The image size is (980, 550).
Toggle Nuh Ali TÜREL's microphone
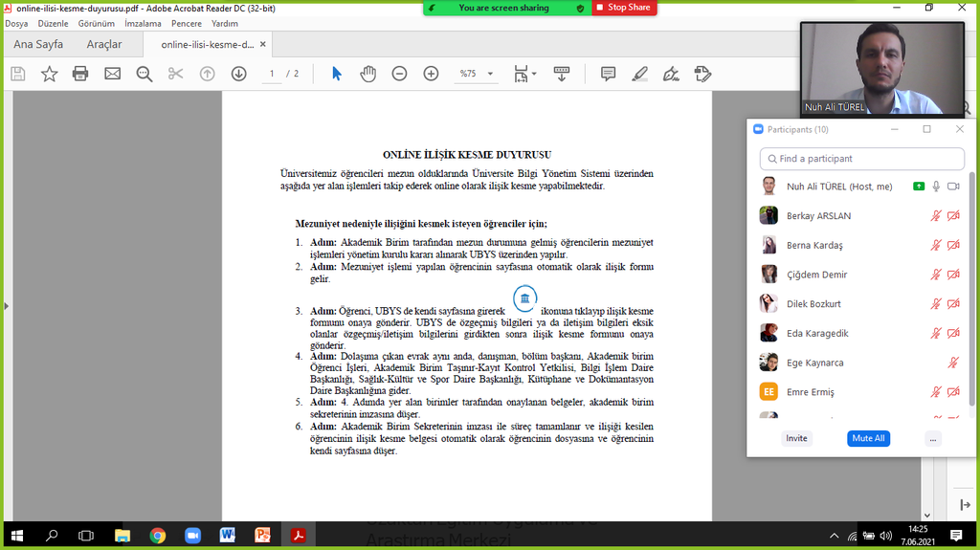point(936,187)
